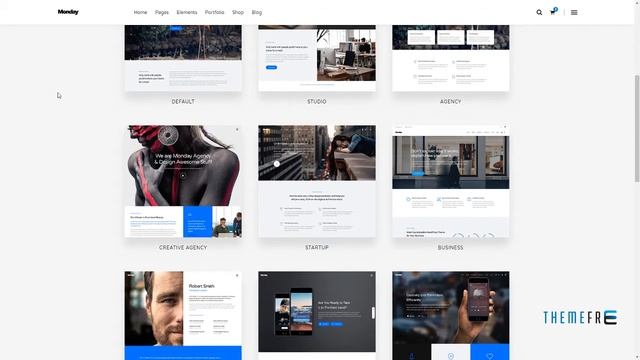Click the STUDIO label
Viewport: 640px width, 360px height.
(x=317, y=101)
